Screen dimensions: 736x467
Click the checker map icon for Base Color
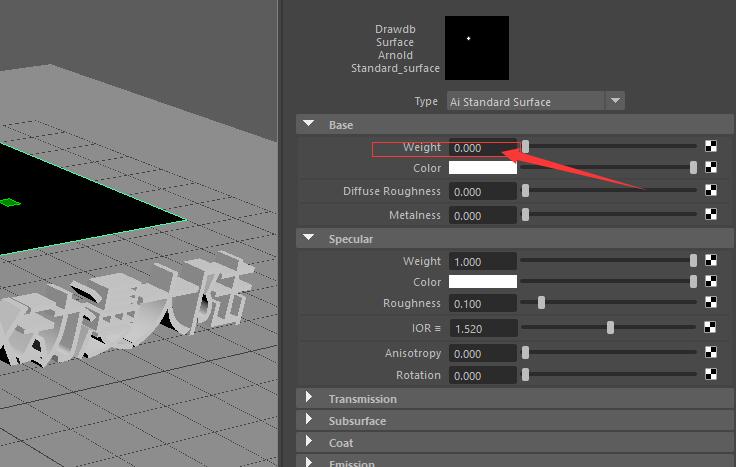click(x=711, y=167)
